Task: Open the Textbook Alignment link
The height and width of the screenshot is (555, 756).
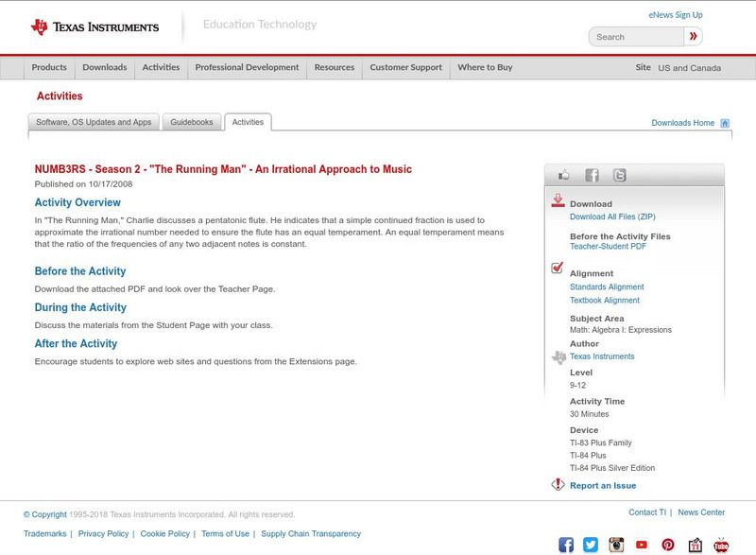Action: (x=605, y=301)
